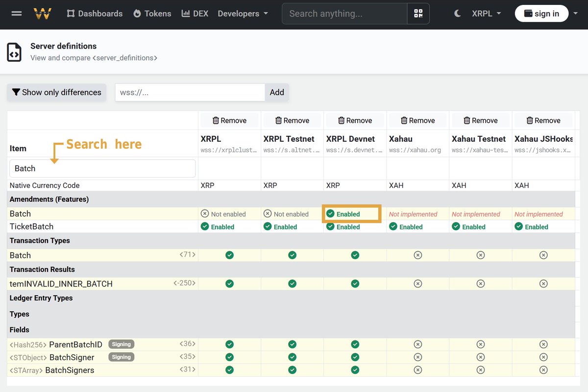Click the Transaction Results section header
588x392 pixels.
42,269
